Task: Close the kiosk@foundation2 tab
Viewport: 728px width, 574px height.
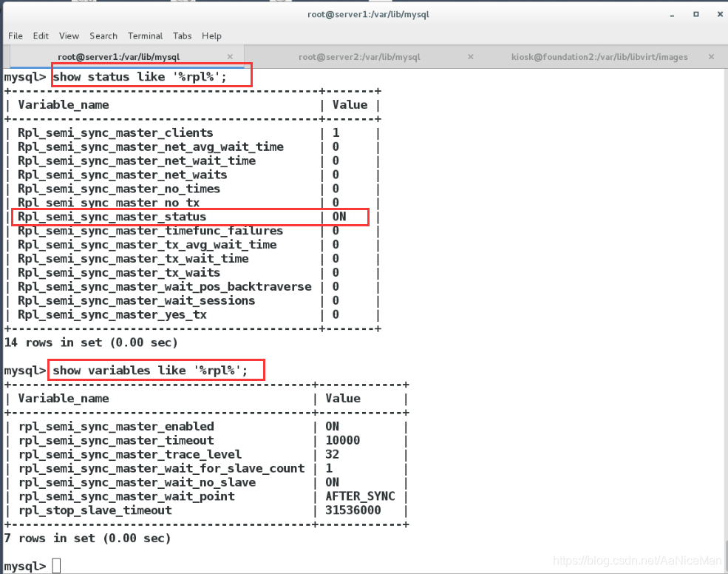Action: pos(711,57)
